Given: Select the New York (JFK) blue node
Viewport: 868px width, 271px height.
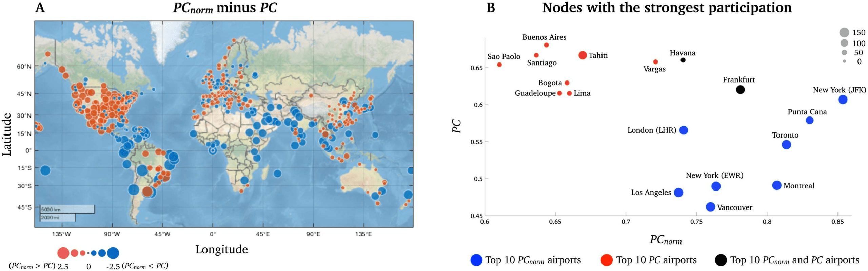Looking at the screenshot, I should 842,100.
